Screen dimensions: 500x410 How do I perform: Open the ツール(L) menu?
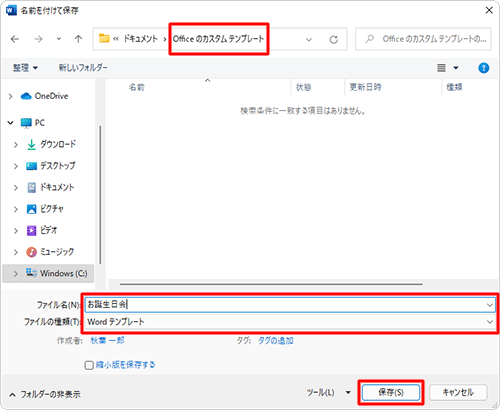328,392
